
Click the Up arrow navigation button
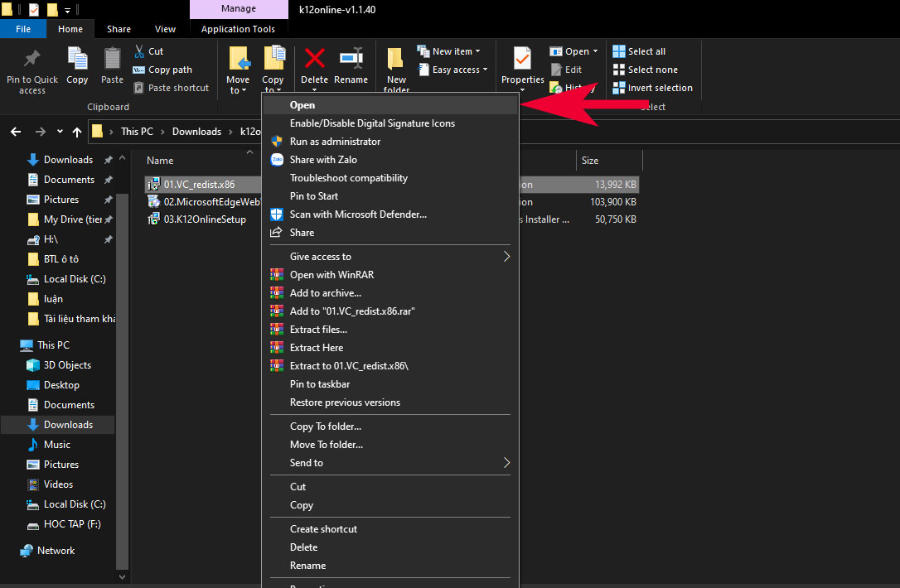77,132
